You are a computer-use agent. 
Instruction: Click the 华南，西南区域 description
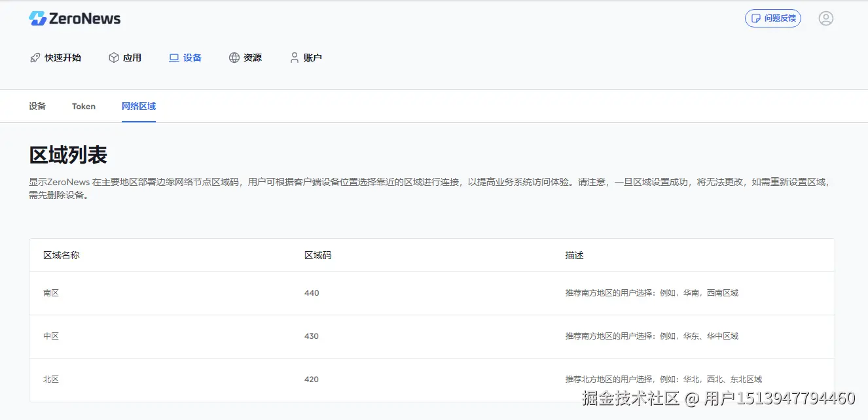click(652, 293)
